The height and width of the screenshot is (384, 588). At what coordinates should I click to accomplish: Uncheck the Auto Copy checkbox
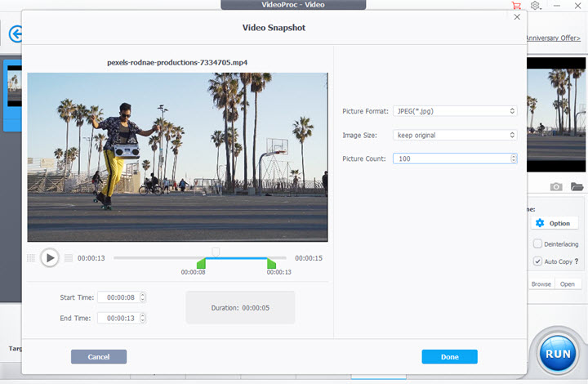(537, 261)
